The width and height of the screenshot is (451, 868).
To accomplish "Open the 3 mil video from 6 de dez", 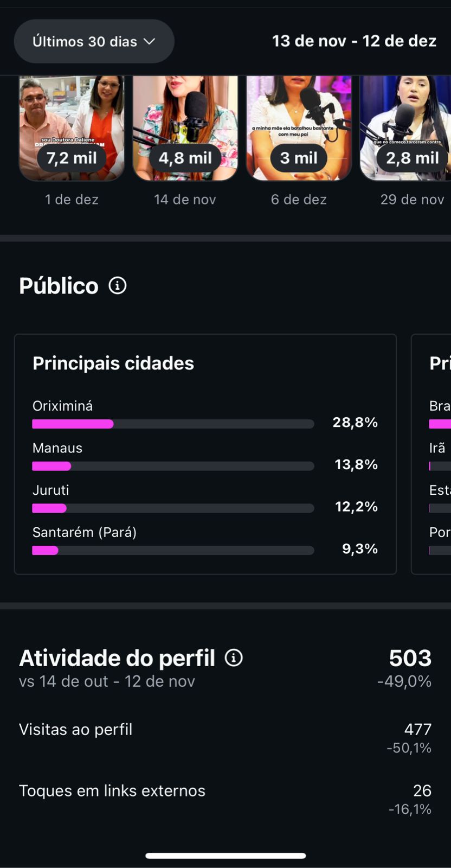I will 299,128.
